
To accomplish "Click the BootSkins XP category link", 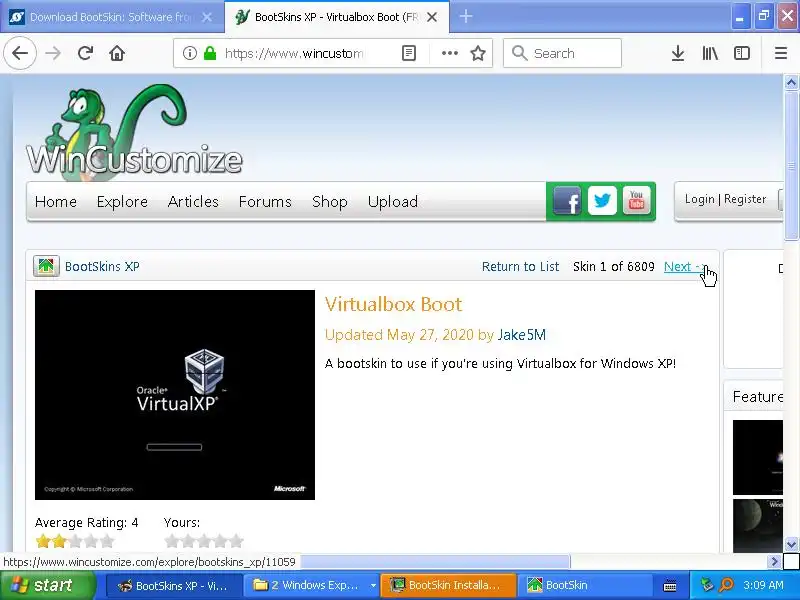I will coord(102,266).
